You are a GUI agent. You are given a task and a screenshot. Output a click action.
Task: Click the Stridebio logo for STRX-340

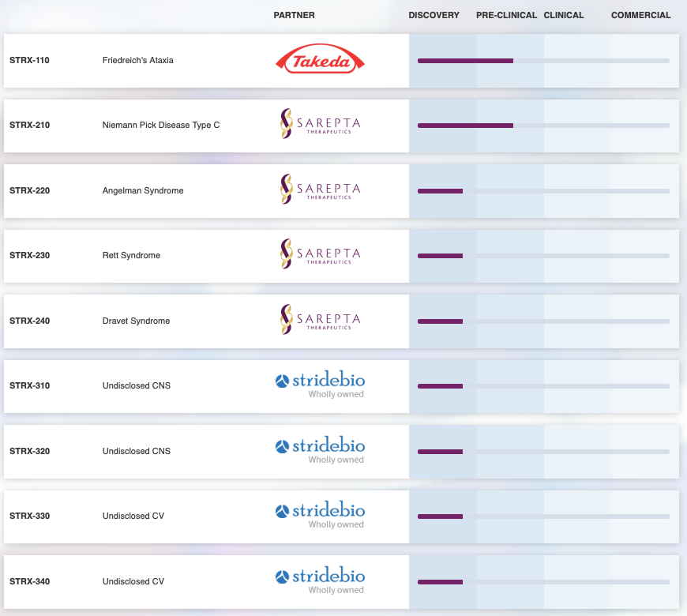[x=320, y=580]
